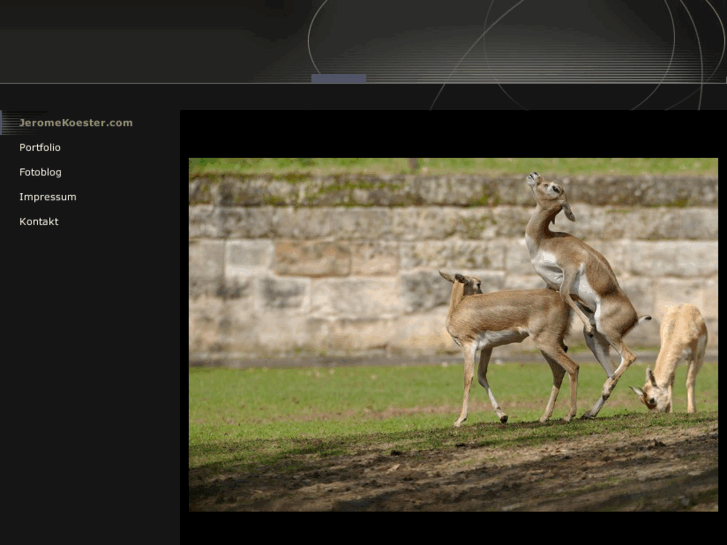Click the stone wall in the photo
Viewport: 727px width, 545px height.
pyautogui.click(x=330, y=260)
